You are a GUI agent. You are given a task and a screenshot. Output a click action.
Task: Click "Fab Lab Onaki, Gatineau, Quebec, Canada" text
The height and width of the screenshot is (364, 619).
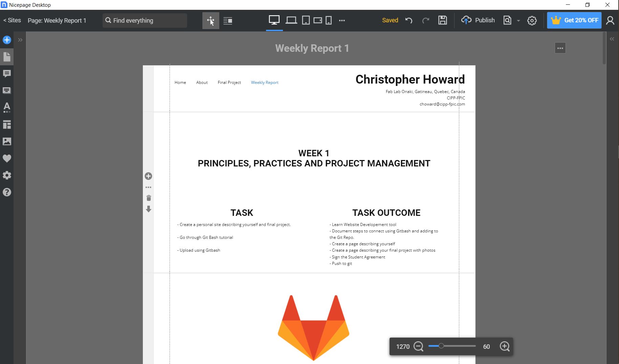pos(425,92)
